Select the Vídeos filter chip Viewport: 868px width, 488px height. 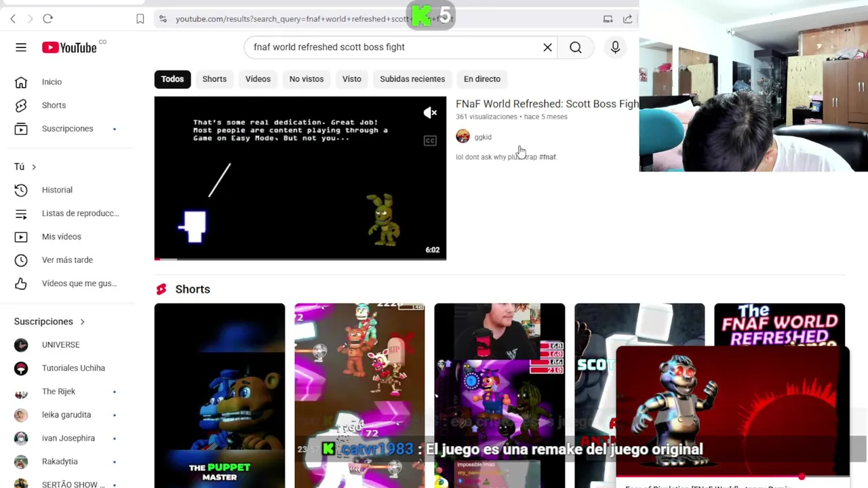point(258,79)
